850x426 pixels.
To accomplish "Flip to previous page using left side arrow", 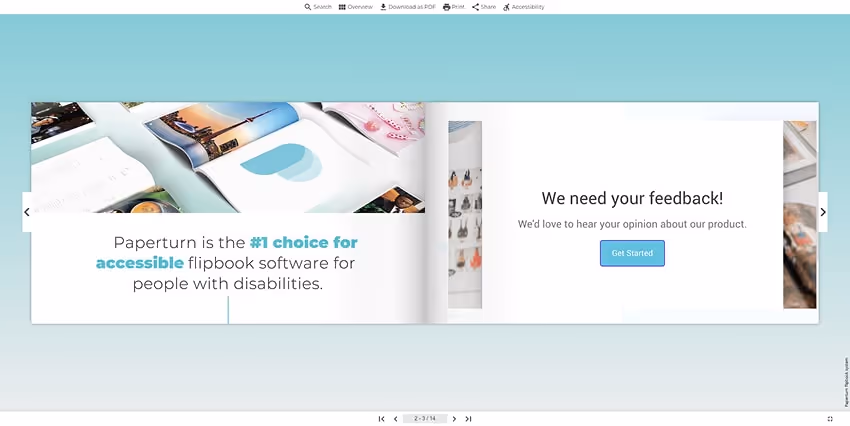I will (27, 212).
